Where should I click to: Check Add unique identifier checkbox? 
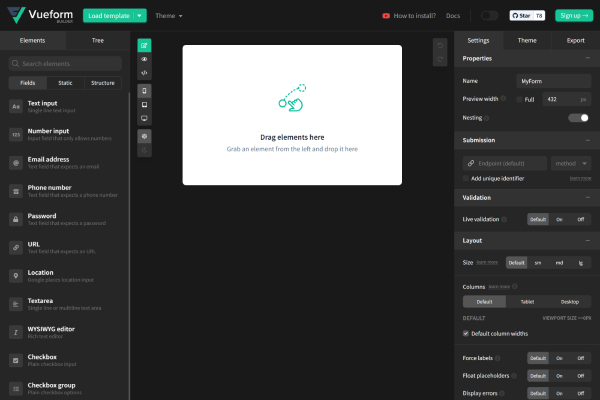466,178
